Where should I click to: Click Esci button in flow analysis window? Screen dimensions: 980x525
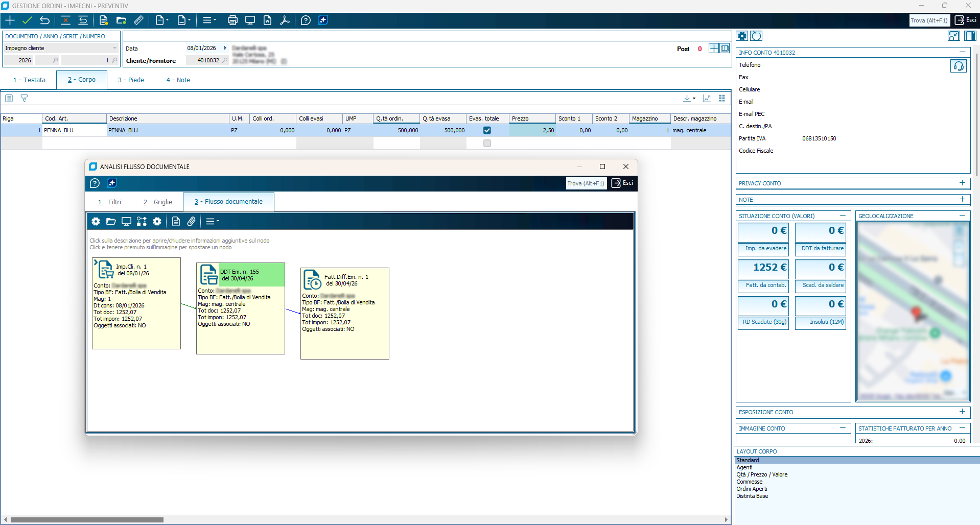[x=622, y=183]
